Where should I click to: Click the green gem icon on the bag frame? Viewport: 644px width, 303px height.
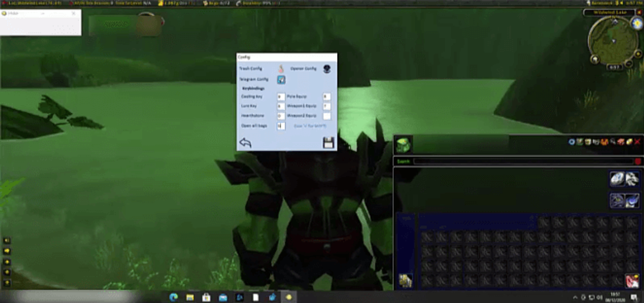pos(404,144)
